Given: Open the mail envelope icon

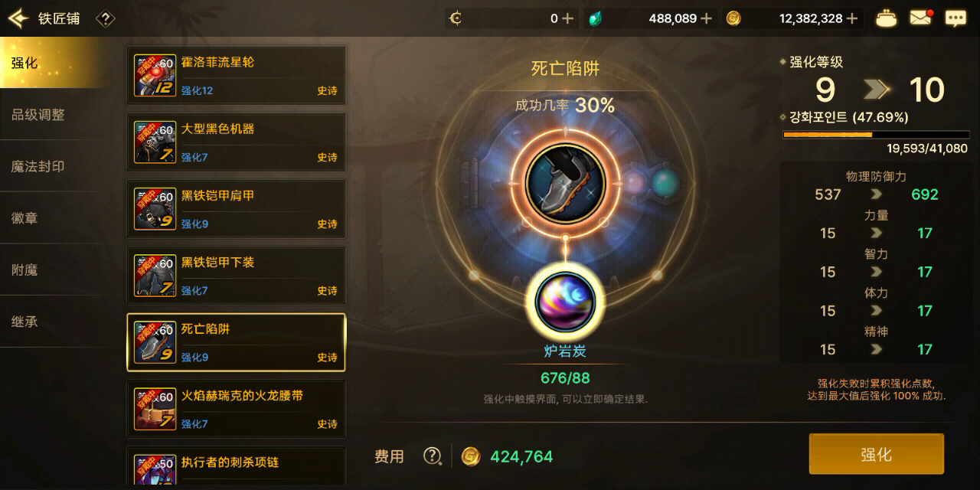Looking at the screenshot, I should [x=920, y=18].
